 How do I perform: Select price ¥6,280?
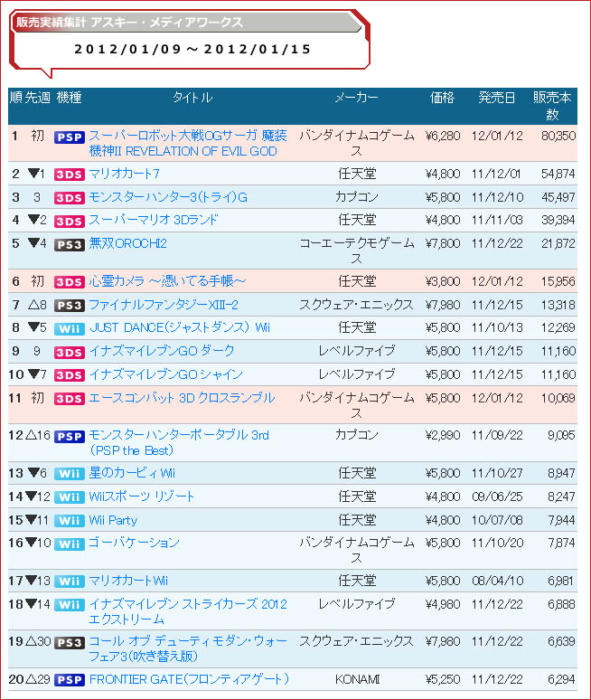(x=443, y=136)
